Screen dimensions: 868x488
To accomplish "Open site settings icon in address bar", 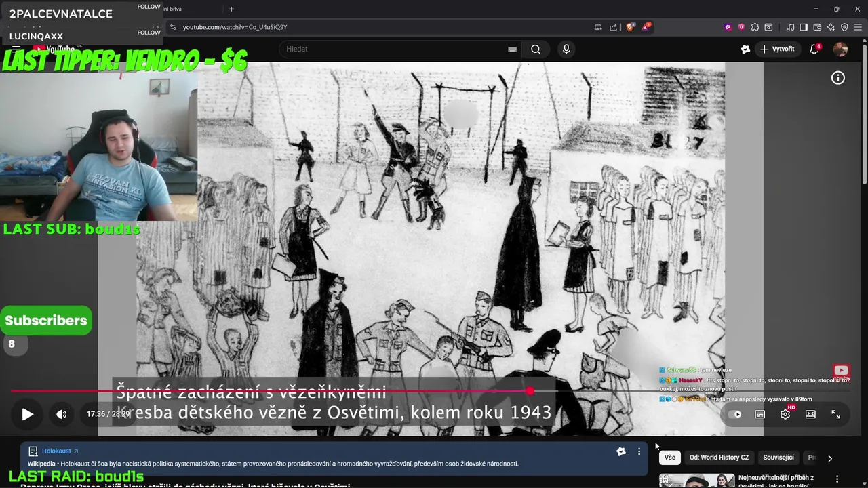I will pos(172,27).
